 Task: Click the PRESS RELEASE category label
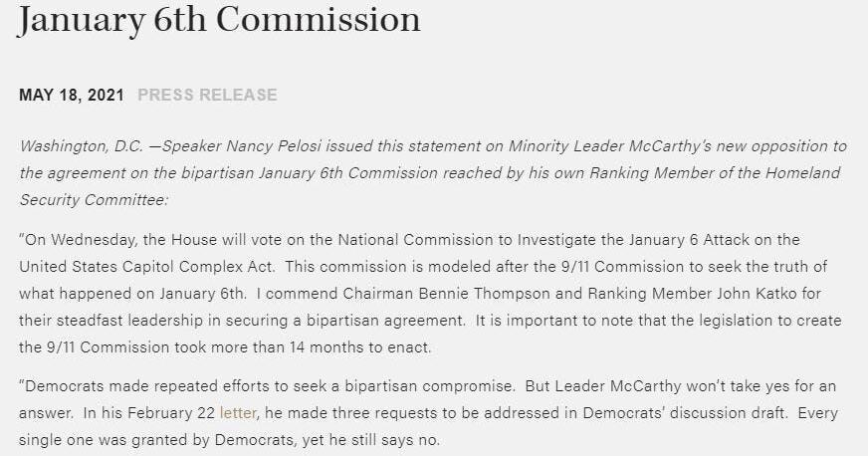pos(208,95)
